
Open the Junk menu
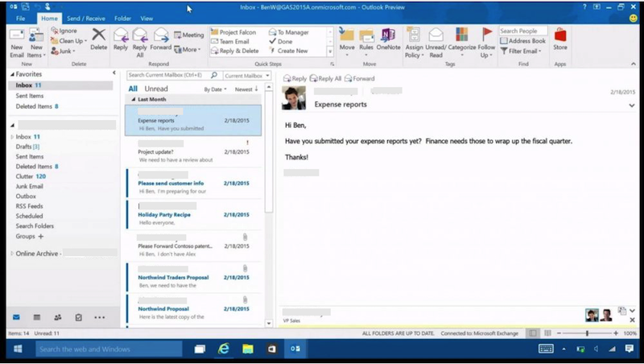(x=64, y=51)
